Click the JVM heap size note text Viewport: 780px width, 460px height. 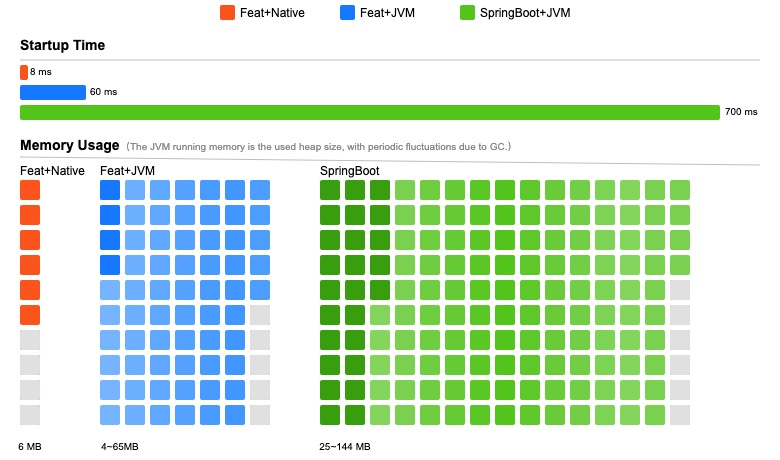click(x=318, y=147)
